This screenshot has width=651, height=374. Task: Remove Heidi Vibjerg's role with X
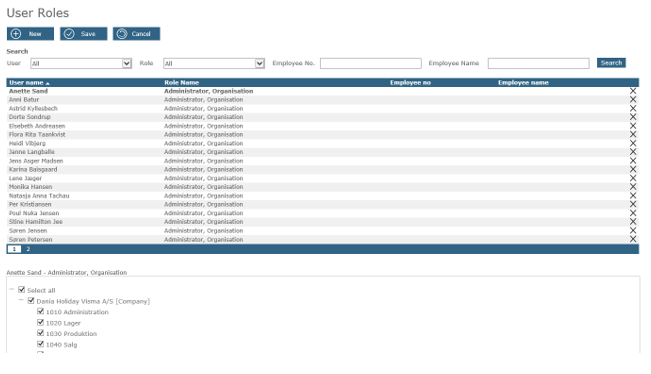click(633, 143)
